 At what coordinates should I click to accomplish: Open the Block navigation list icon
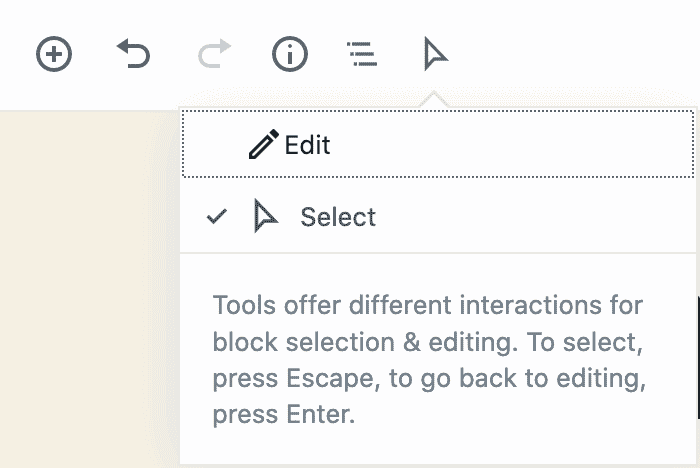[362, 54]
